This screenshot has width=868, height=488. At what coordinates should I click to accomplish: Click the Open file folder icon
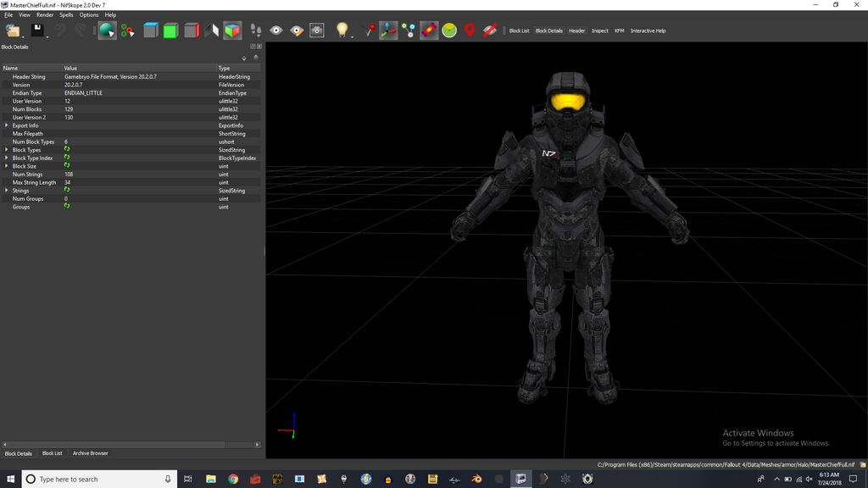pyautogui.click(x=13, y=30)
